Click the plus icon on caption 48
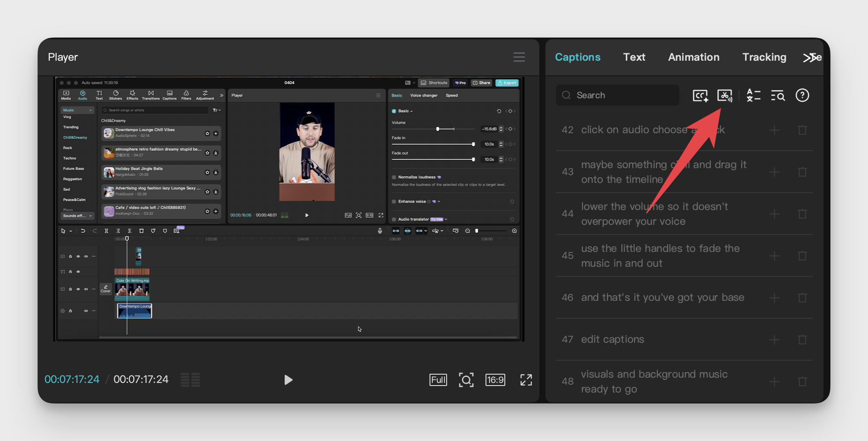The height and width of the screenshot is (441, 868). tap(774, 382)
